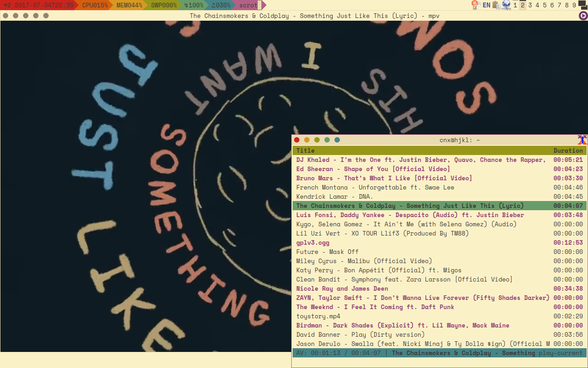Select DJ Khaled - I'm the One track
This screenshot has height=368, width=588.
[440, 160]
